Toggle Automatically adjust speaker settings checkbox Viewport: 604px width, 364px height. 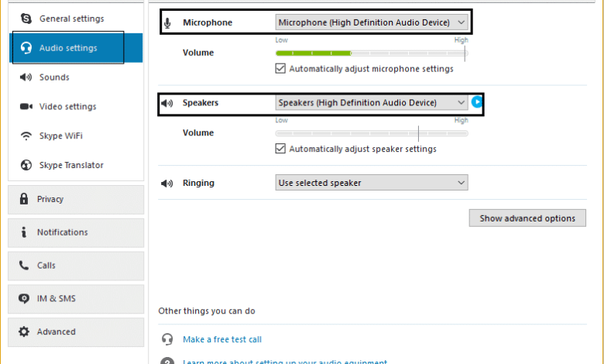pyautogui.click(x=280, y=149)
